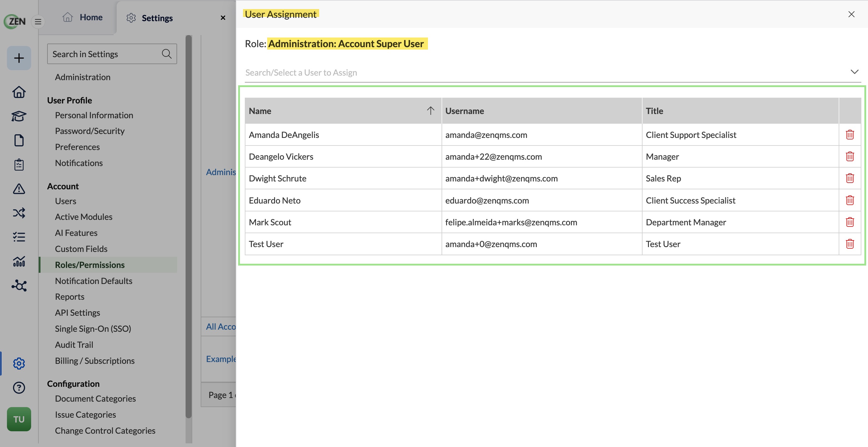
Task: Open the clipboard audits icon
Action: pos(19,165)
